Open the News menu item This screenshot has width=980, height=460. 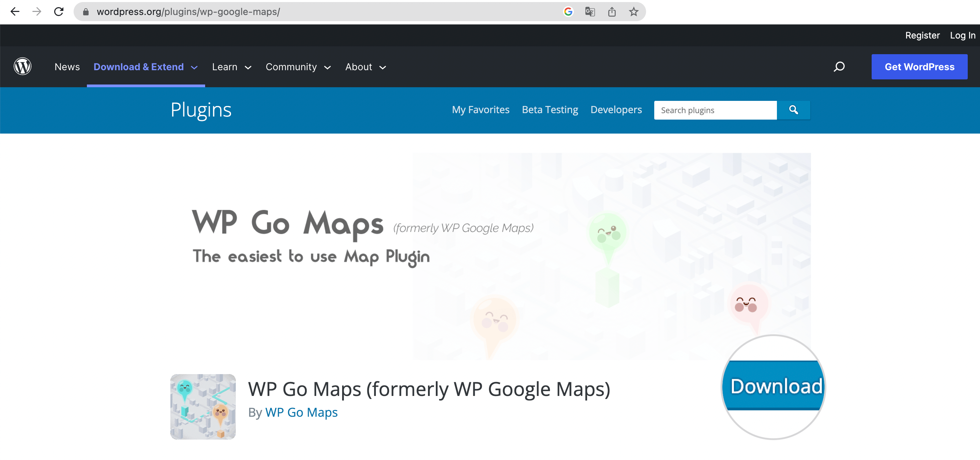(x=67, y=67)
